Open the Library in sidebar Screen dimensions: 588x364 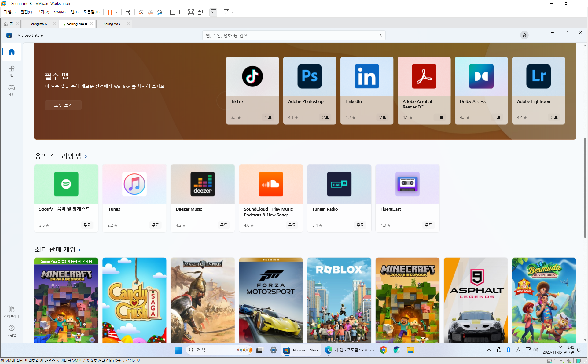point(12,312)
